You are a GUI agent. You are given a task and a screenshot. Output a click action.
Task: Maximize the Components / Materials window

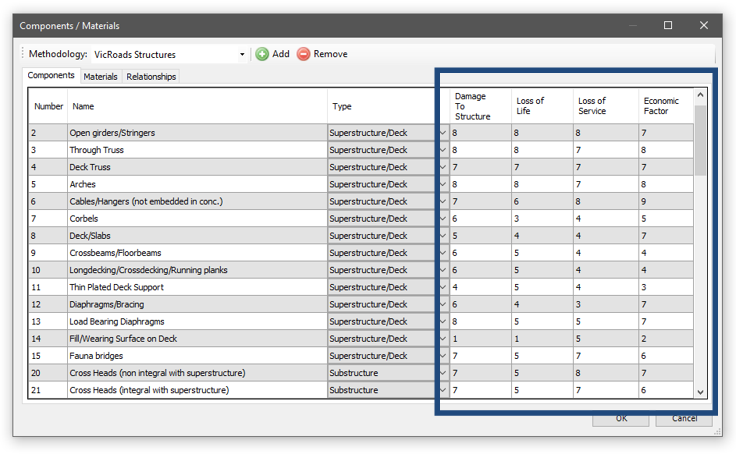click(668, 25)
